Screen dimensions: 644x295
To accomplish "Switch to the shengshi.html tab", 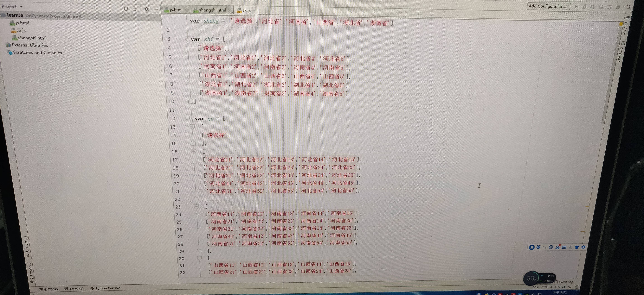I will coord(212,10).
